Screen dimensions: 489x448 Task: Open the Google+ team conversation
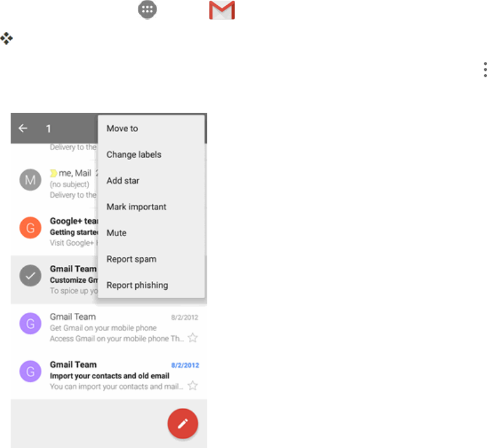coord(54,231)
